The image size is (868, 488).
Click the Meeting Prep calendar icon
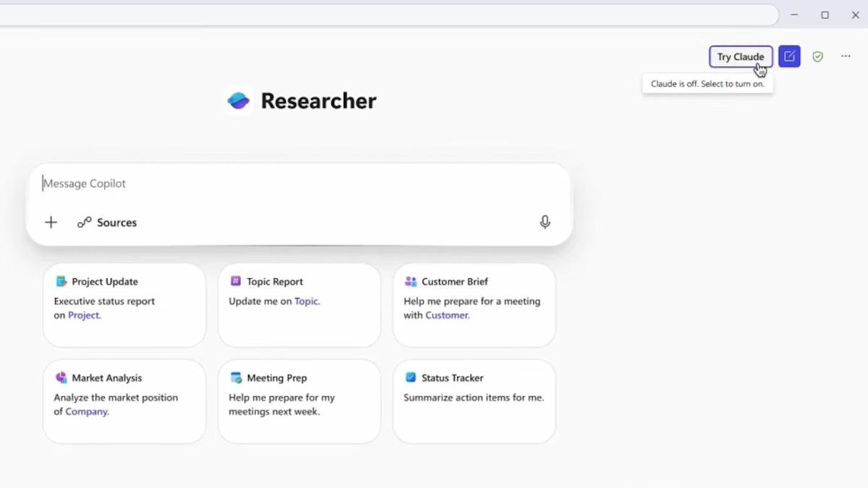click(x=236, y=377)
